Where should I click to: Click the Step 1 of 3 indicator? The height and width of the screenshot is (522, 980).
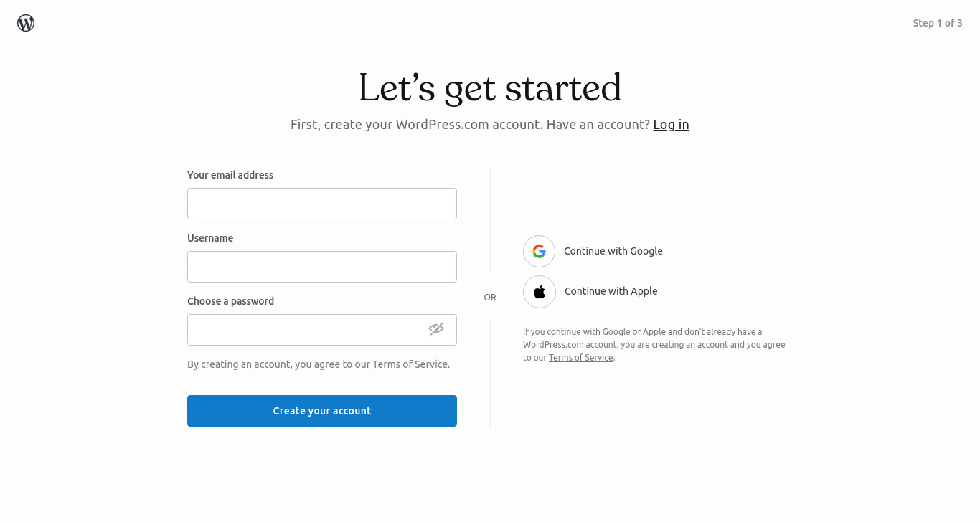pos(938,23)
